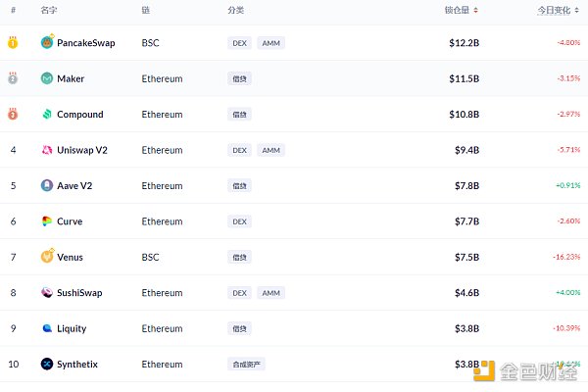The width and height of the screenshot is (588, 392).
Task: Click the gold first-place medal icon
Action: coord(13,42)
